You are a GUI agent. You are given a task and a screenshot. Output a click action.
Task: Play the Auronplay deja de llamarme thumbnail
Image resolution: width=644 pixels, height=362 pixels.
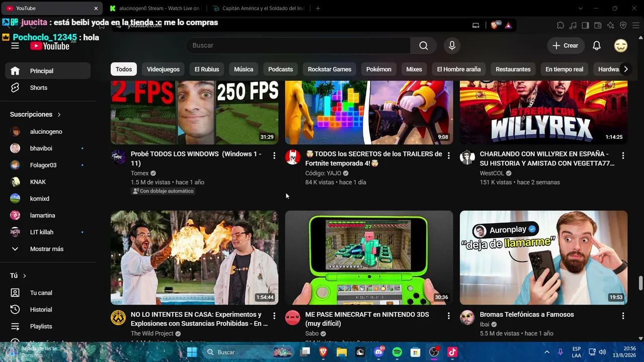click(543, 257)
